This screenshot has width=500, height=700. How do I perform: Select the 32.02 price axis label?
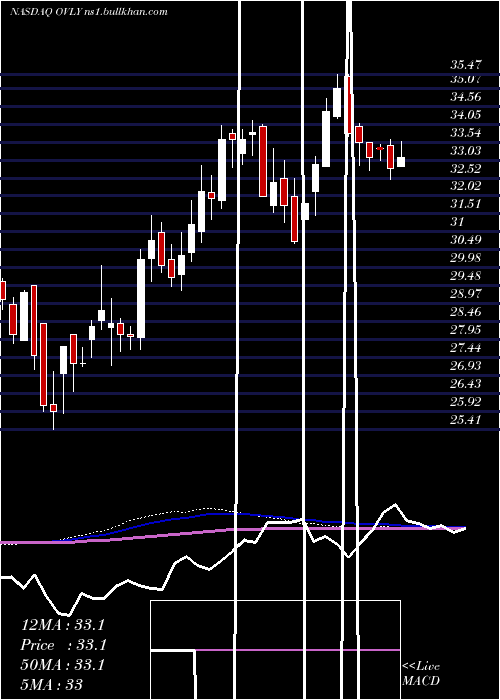(x=466, y=186)
